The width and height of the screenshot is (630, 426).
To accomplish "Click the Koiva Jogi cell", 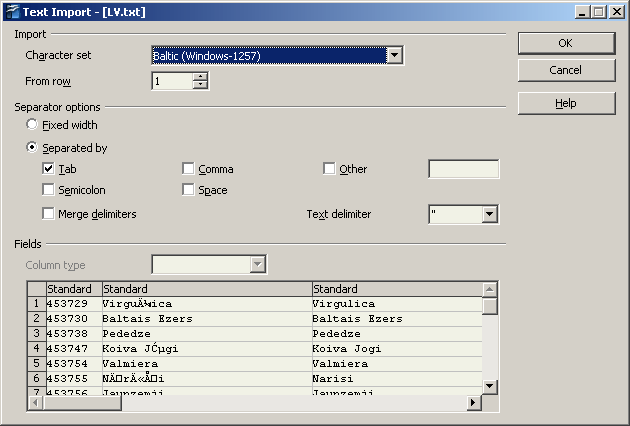I will point(397,348).
